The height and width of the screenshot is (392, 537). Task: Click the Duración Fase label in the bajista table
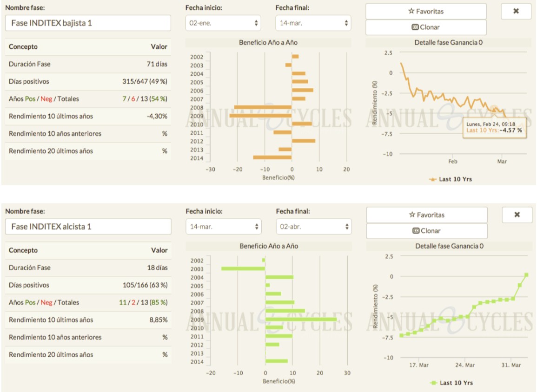(x=29, y=64)
